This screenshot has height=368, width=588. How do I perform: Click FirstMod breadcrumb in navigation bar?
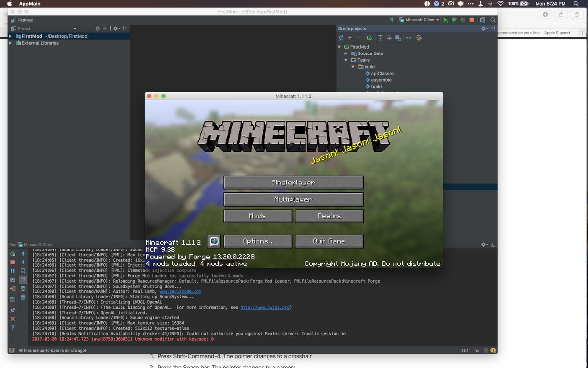click(x=22, y=20)
